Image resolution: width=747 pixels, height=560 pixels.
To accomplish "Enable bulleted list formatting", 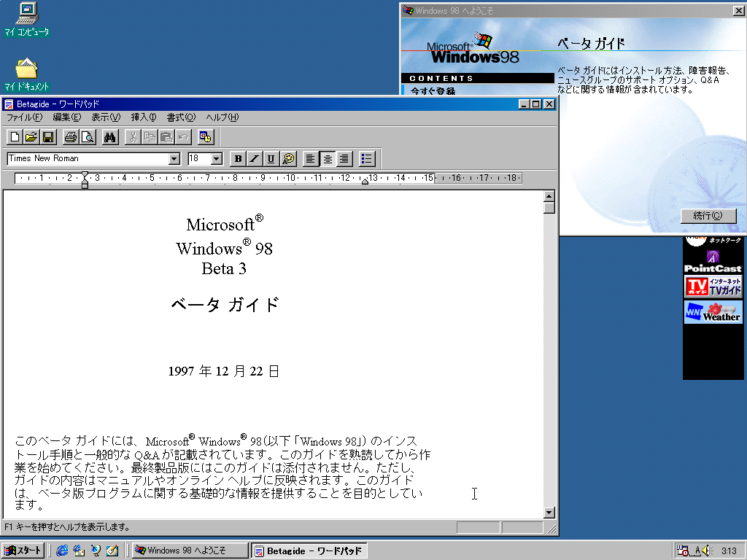I will [x=367, y=158].
